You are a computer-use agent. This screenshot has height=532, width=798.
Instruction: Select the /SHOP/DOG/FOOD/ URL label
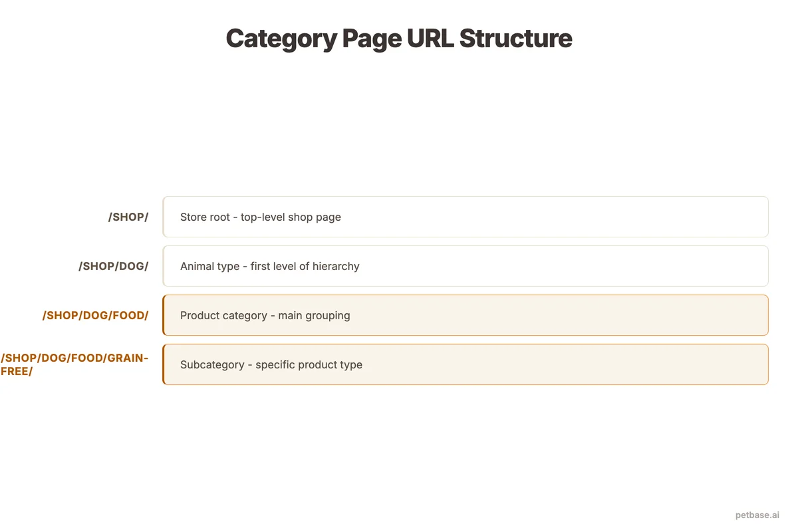[95, 315]
